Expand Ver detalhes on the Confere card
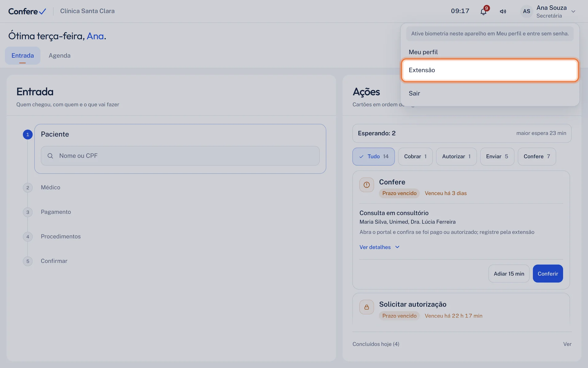 coord(379,247)
